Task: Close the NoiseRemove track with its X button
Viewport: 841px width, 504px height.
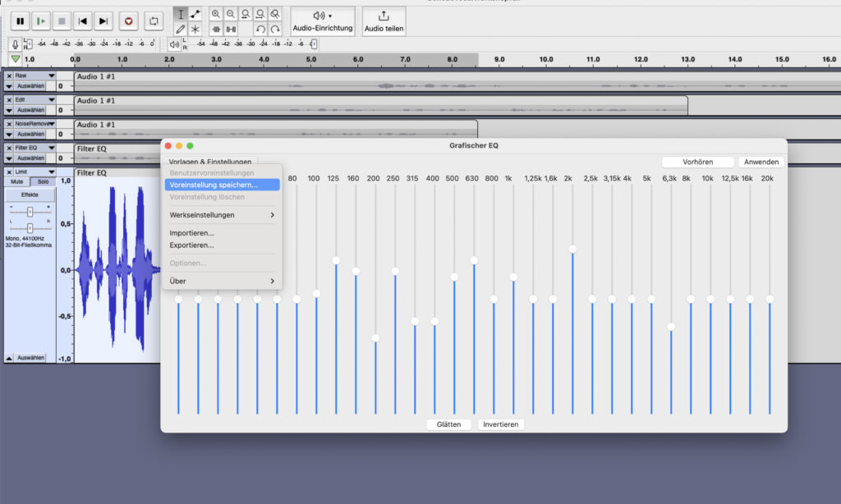Action: (9, 124)
